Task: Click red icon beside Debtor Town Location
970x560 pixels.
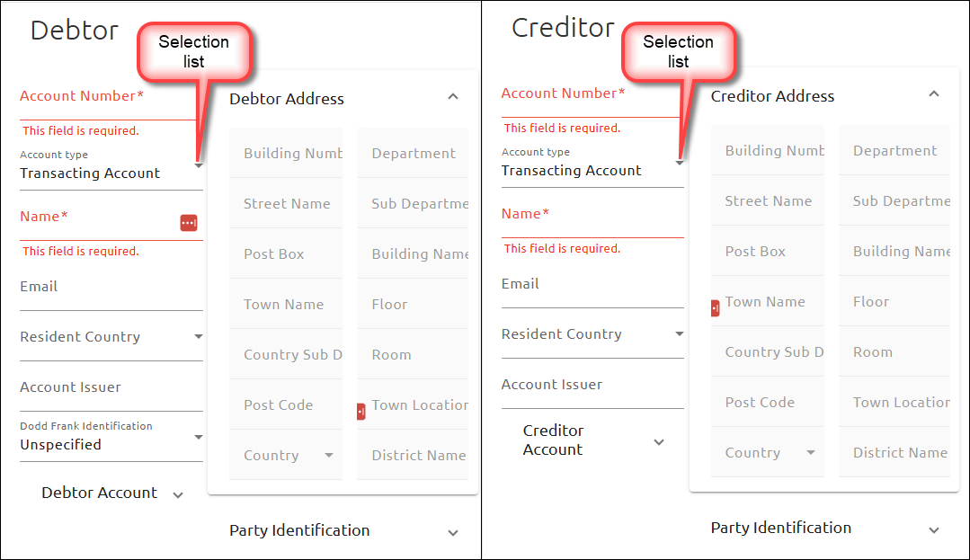Action: [x=361, y=411]
